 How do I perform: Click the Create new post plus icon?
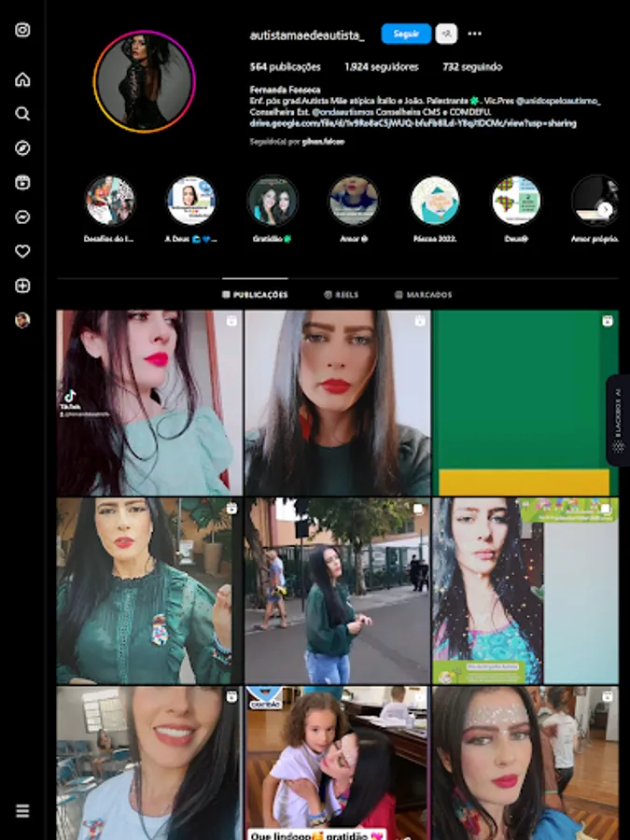(x=22, y=286)
